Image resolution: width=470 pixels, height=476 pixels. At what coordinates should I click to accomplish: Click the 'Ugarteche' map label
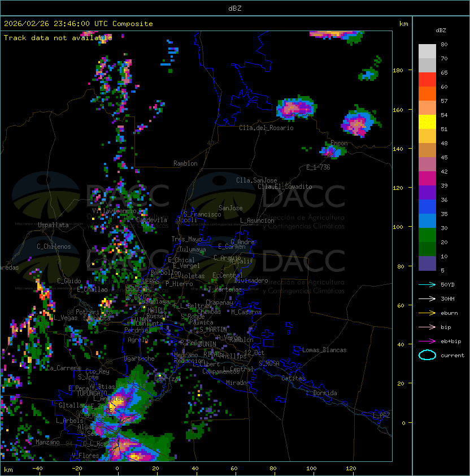click(x=140, y=358)
